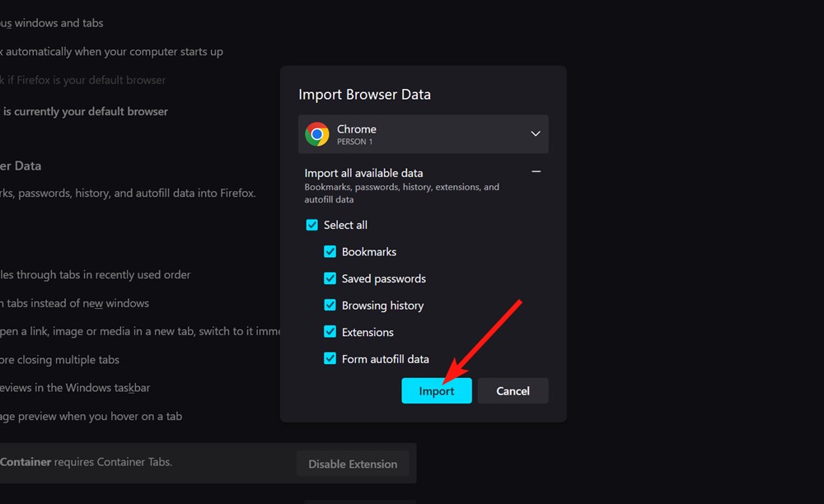Viewport: 824px width, 504px height.
Task: Toggle the Select all checkbox
Action: click(x=311, y=225)
